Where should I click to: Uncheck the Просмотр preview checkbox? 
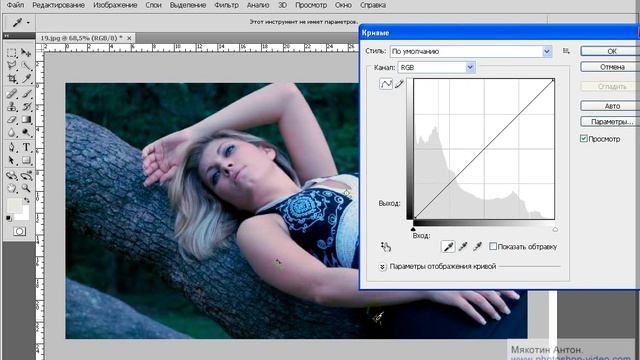[x=584, y=138]
